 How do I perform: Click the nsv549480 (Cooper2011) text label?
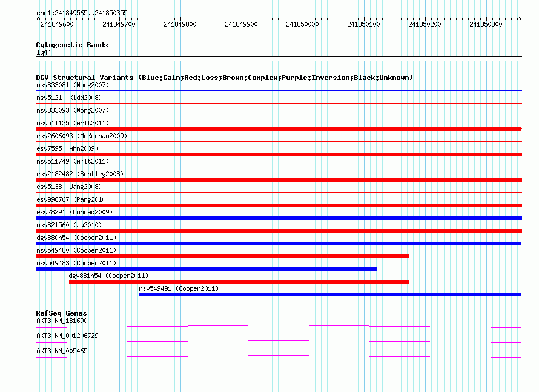(x=76, y=250)
